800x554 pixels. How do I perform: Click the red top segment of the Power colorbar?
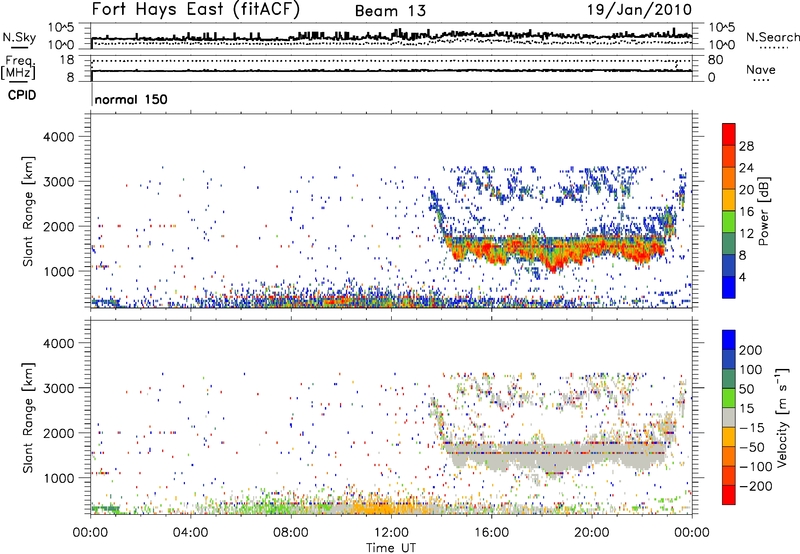point(729,134)
